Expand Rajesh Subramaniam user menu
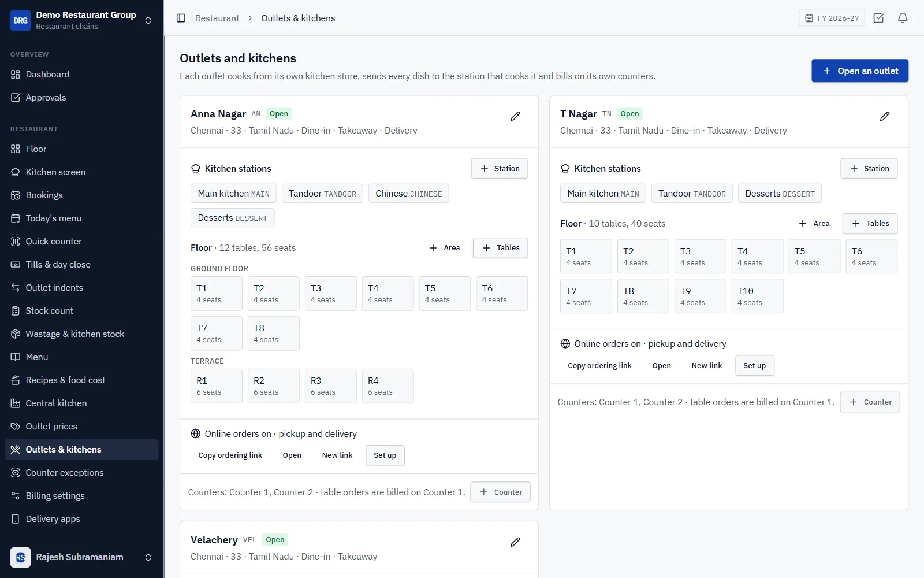This screenshot has height=578, width=924. tap(81, 557)
